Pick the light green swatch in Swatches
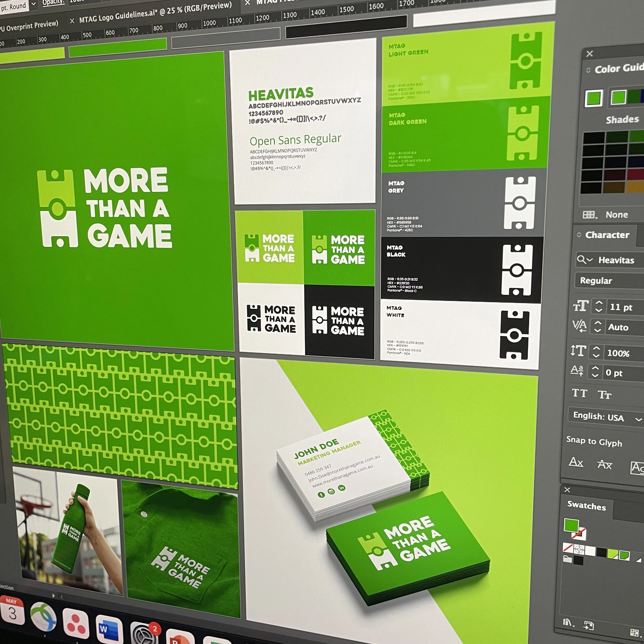This screenshot has width=644, height=644. pyautogui.click(x=612, y=554)
